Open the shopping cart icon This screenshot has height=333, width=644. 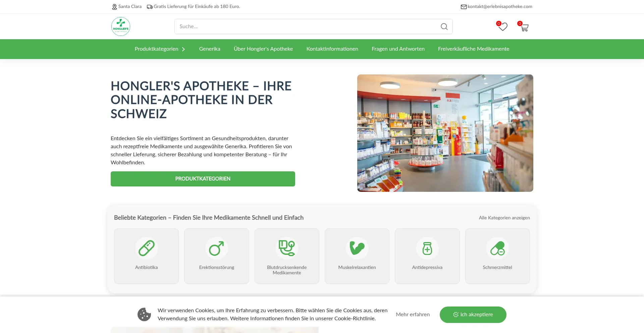point(524,27)
